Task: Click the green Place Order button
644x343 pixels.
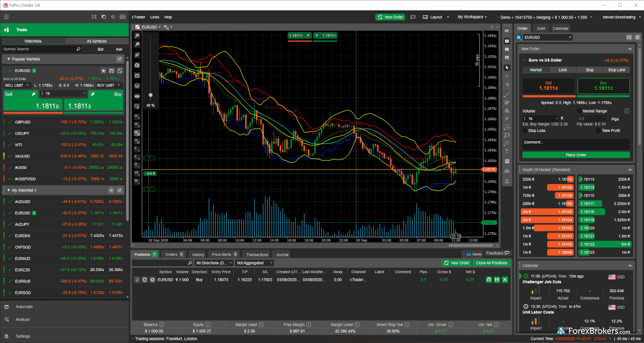Action: (576, 155)
